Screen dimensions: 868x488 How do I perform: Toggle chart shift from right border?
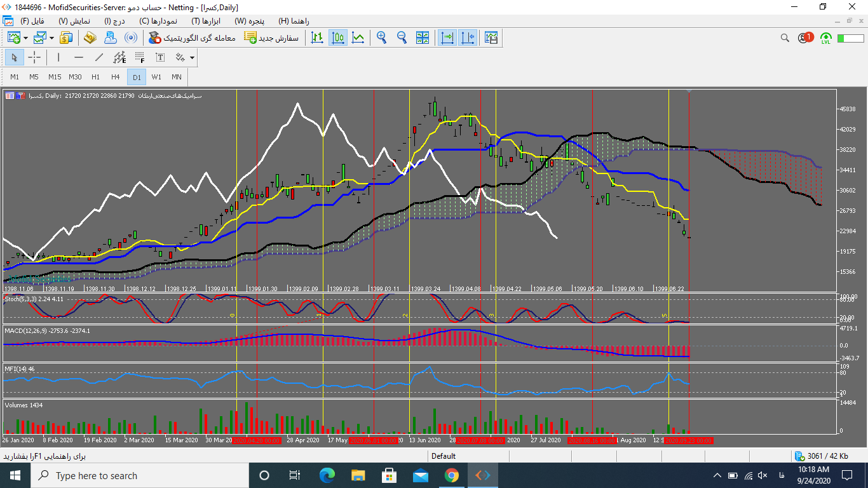[x=468, y=38]
